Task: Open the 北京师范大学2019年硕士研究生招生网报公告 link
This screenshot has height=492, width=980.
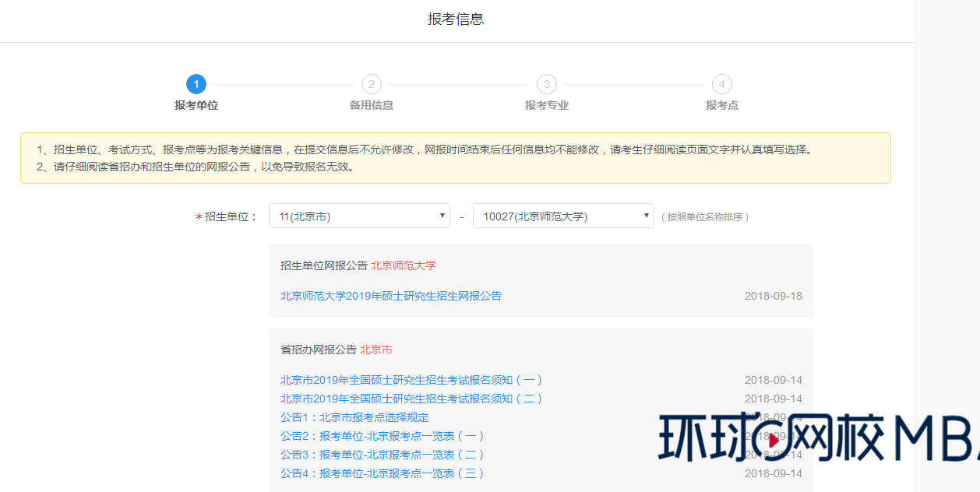Action: coord(390,295)
